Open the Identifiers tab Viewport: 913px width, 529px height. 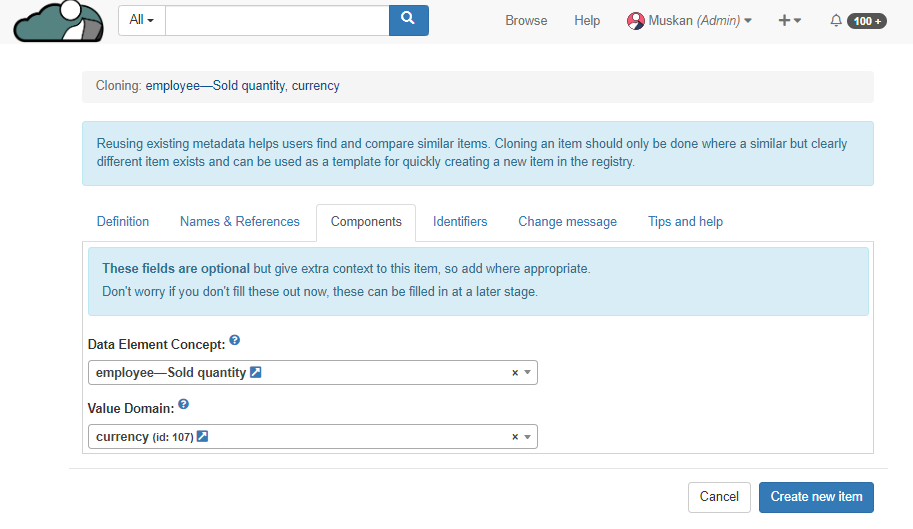[x=460, y=222]
